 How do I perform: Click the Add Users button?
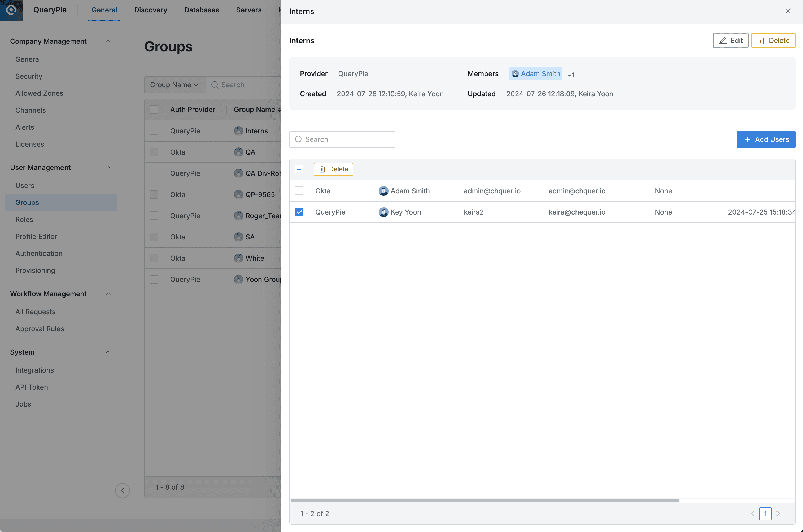point(766,139)
